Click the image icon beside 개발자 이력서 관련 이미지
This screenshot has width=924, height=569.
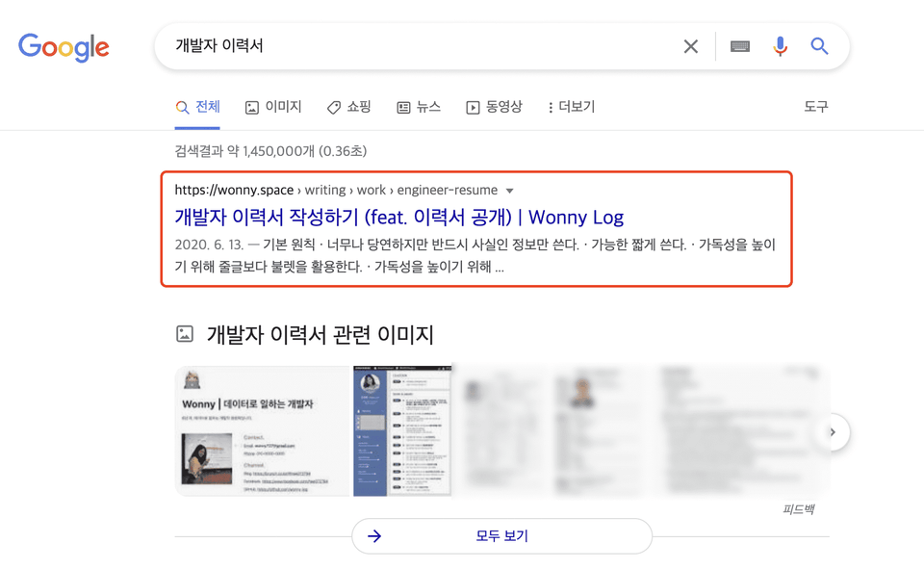pos(185,334)
